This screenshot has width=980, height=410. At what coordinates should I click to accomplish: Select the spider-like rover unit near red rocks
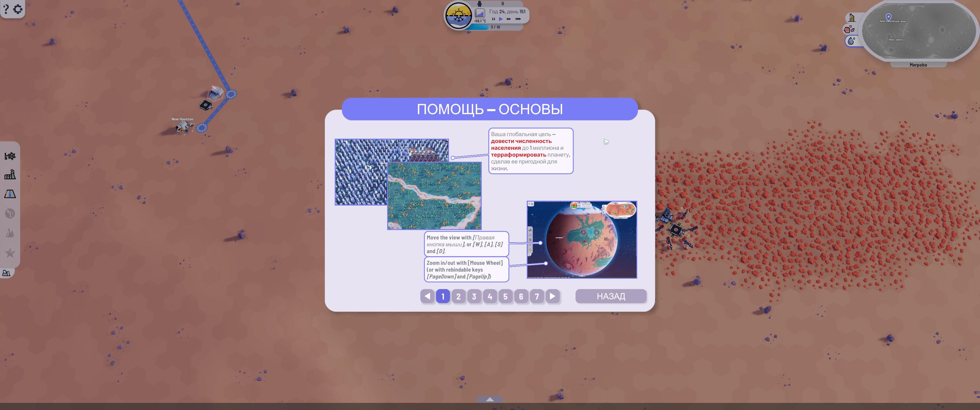pos(676,229)
